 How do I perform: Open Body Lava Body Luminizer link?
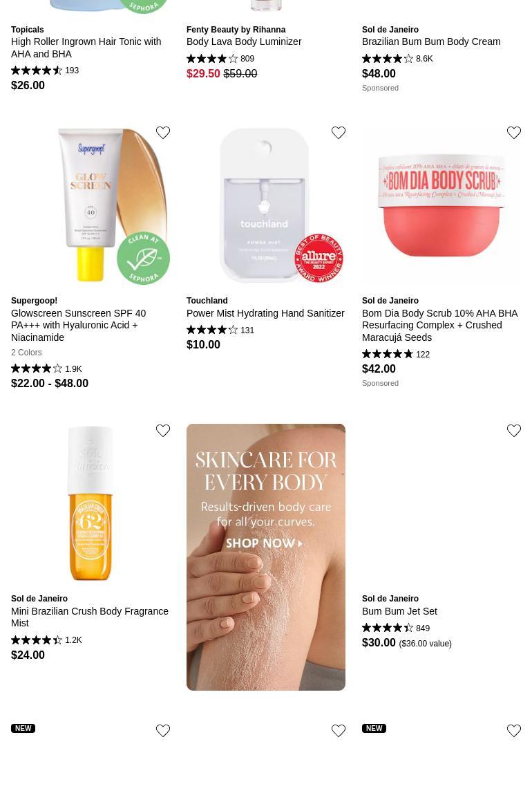tap(244, 41)
